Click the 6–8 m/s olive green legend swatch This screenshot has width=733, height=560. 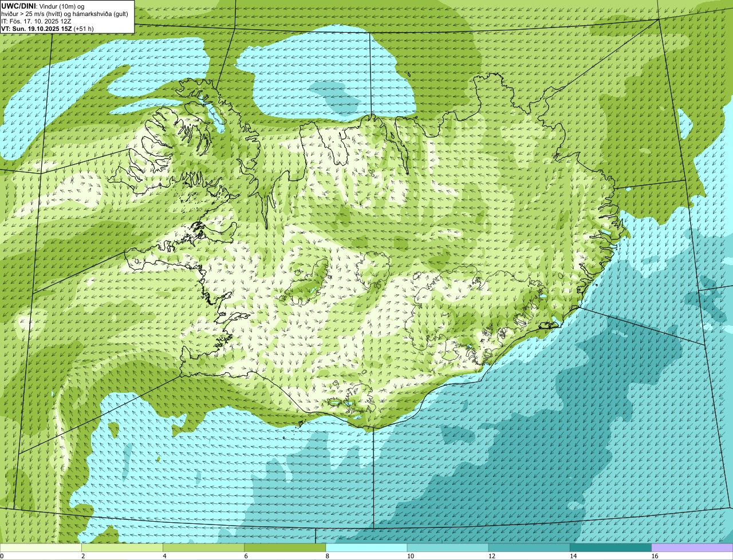pyautogui.click(x=285, y=548)
